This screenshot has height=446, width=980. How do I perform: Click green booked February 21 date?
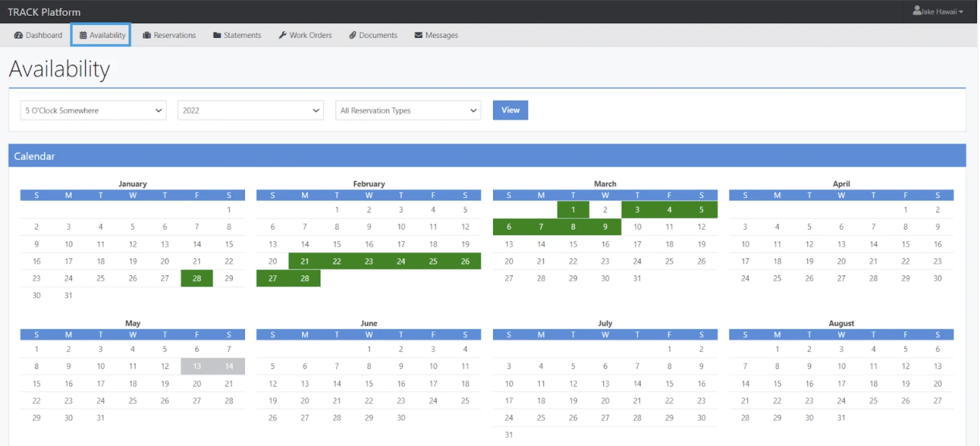tap(304, 262)
